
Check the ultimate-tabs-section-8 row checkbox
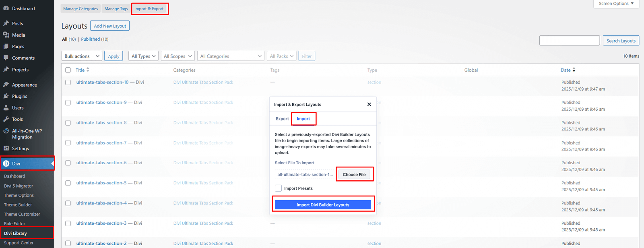68,122
